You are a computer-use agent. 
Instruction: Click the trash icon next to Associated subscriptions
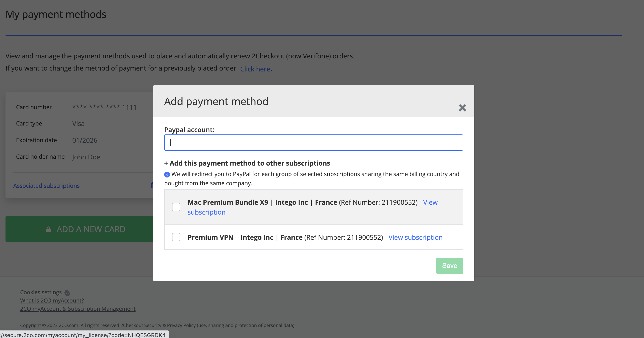pos(152,185)
